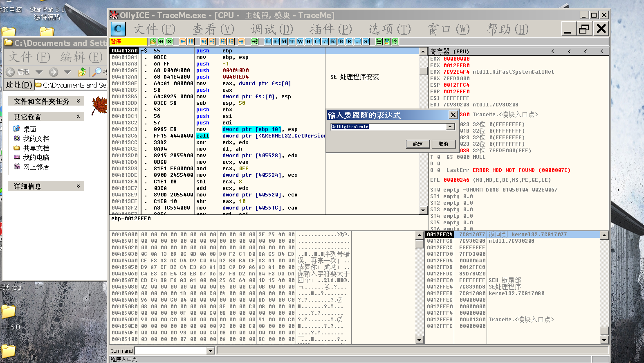Open the Log window (L) icon
644x363 pixels.
point(267,41)
